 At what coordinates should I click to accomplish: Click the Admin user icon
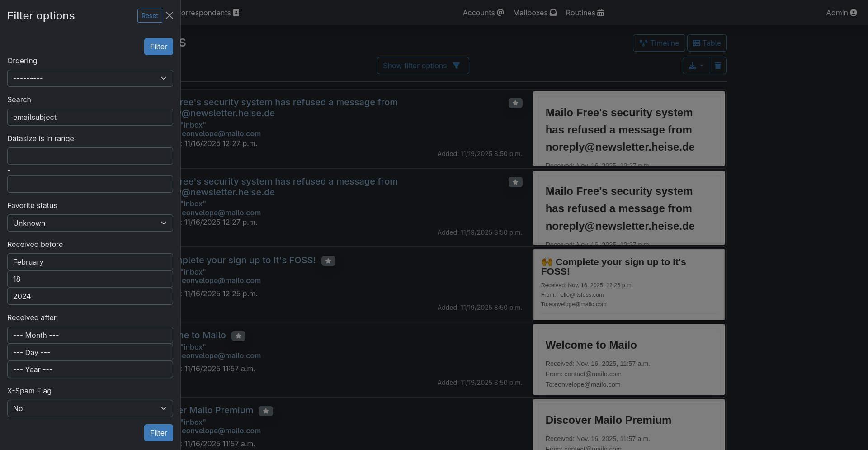tap(854, 13)
